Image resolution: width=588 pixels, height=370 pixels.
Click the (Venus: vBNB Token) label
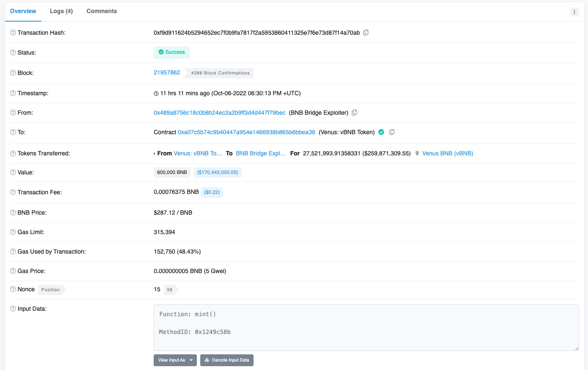[x=347, y=132]
